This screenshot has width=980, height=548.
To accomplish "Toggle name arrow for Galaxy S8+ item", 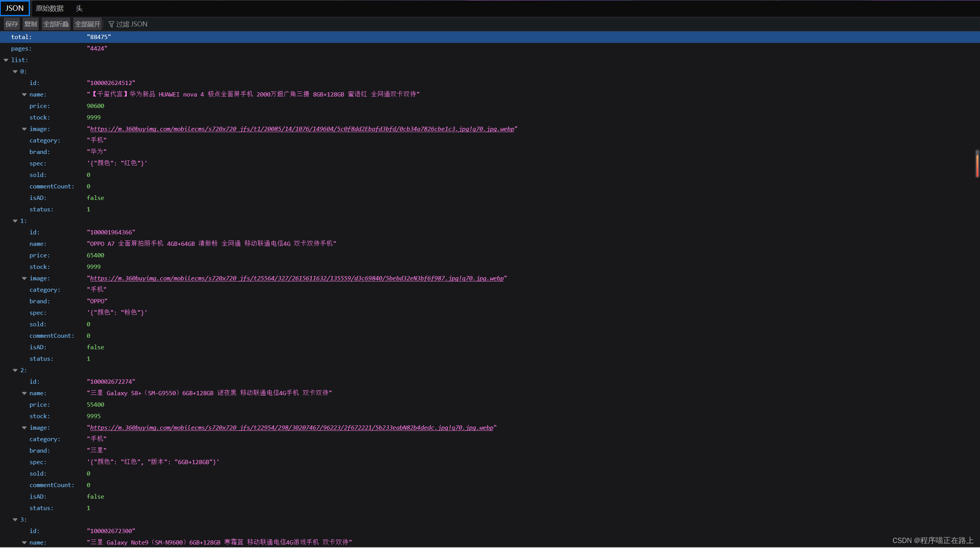I will pos(25,393).
